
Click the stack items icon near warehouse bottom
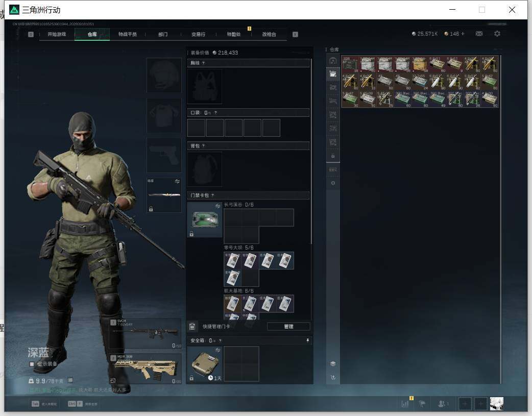coord(333,364)
